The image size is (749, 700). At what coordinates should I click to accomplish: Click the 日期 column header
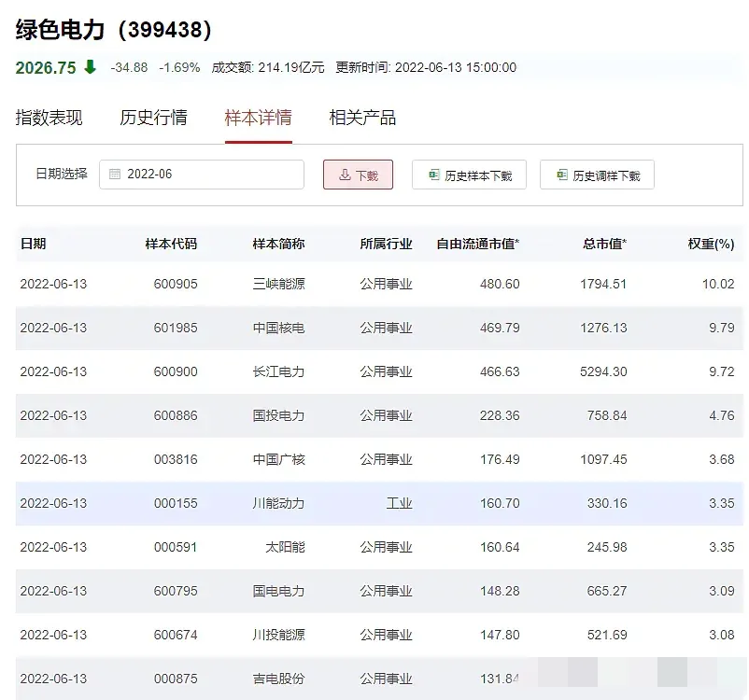[34, 244]
